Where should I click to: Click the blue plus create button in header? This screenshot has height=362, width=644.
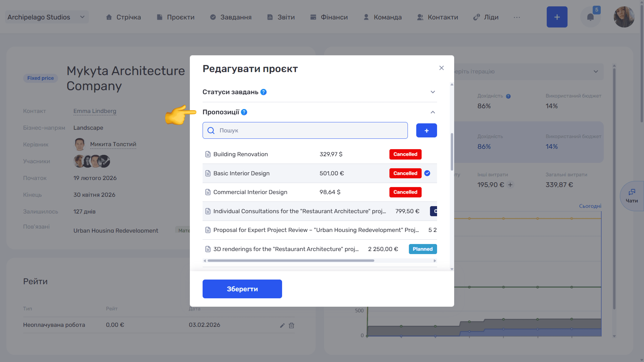(557, 17)
